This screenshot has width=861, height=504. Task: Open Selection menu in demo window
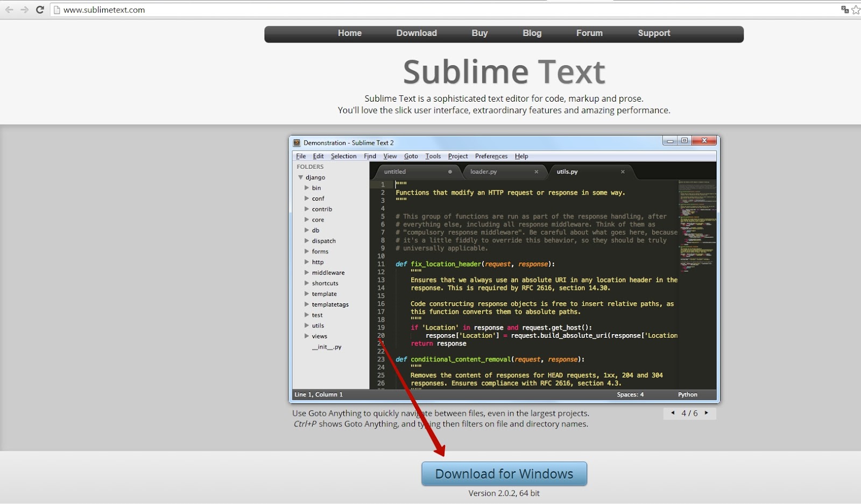[x=343, y=156]
